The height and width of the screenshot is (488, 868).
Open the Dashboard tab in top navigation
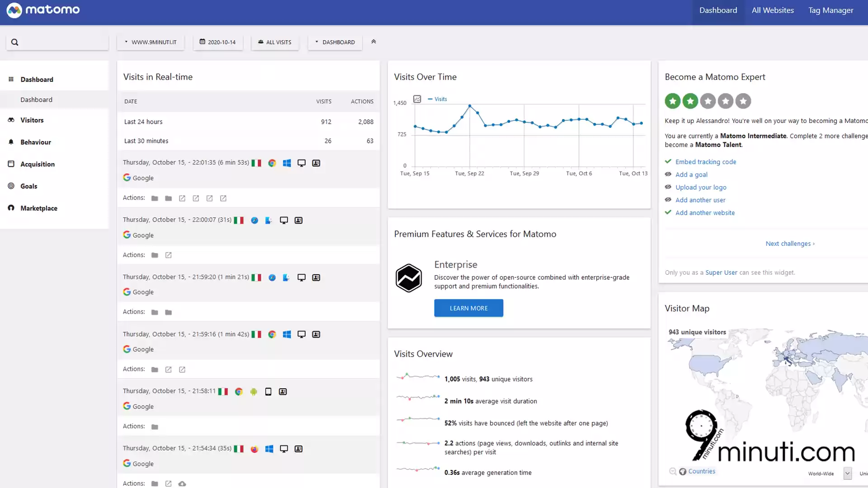718,10
